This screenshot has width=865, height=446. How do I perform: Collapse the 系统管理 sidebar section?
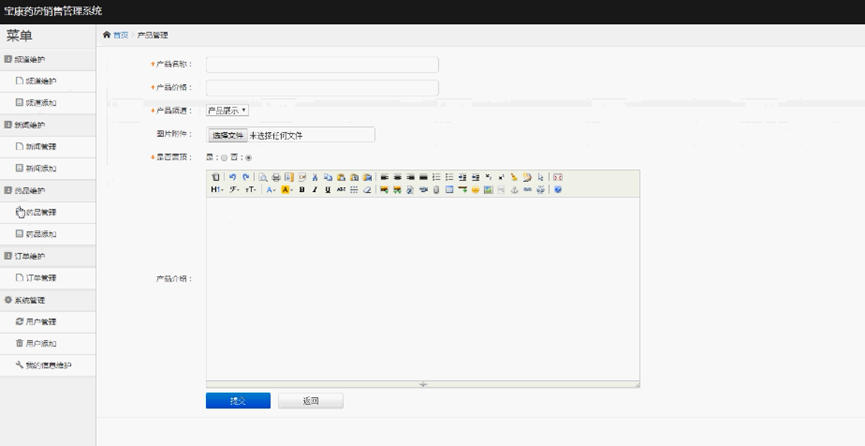(47, 300)
